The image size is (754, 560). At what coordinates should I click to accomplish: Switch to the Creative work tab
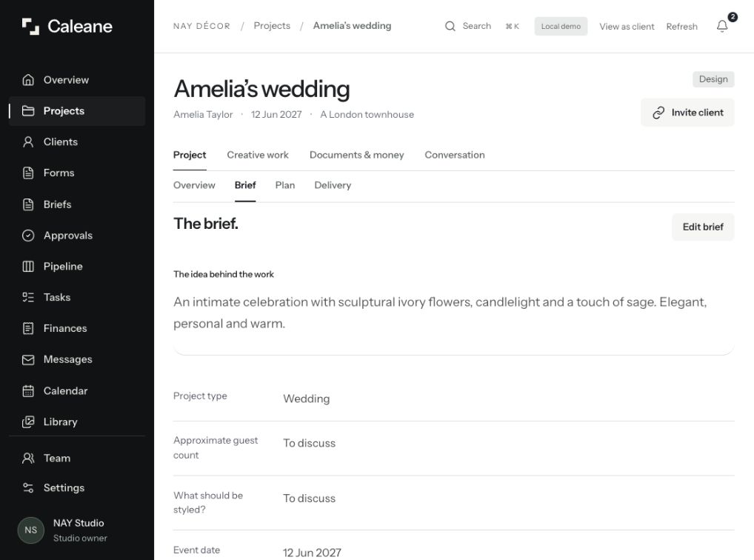(x=258, y=155)
